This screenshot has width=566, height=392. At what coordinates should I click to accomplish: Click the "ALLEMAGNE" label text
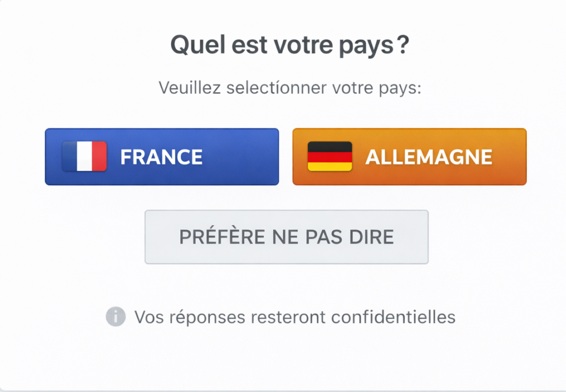[x=429, y=157]
